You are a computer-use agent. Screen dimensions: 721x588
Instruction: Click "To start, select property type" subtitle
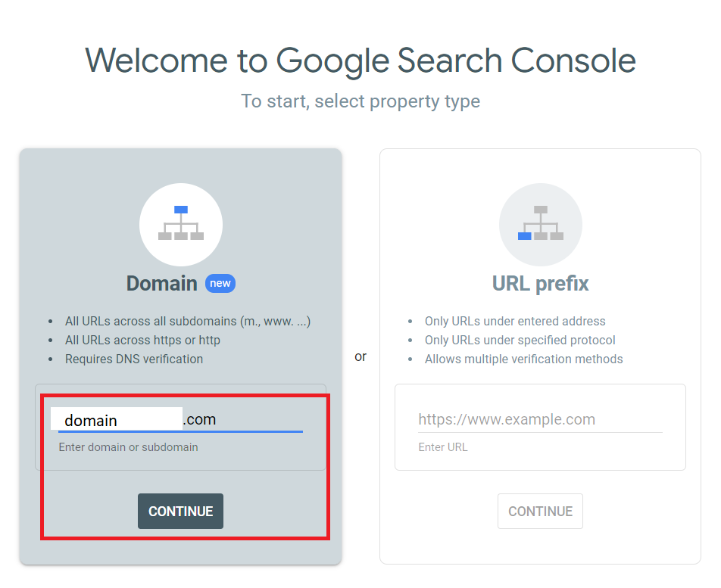pos(360,101)
